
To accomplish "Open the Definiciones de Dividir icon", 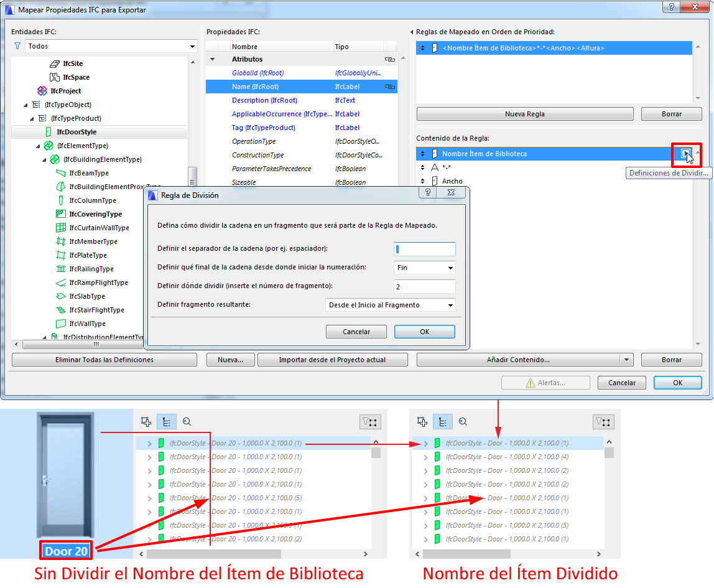I will (685, 154).
